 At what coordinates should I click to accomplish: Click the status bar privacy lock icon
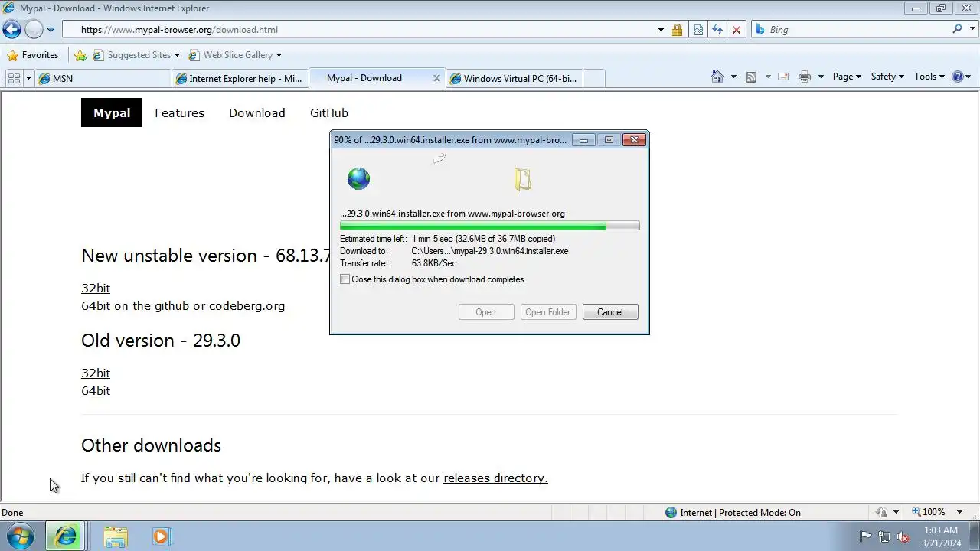pos(882,513)
